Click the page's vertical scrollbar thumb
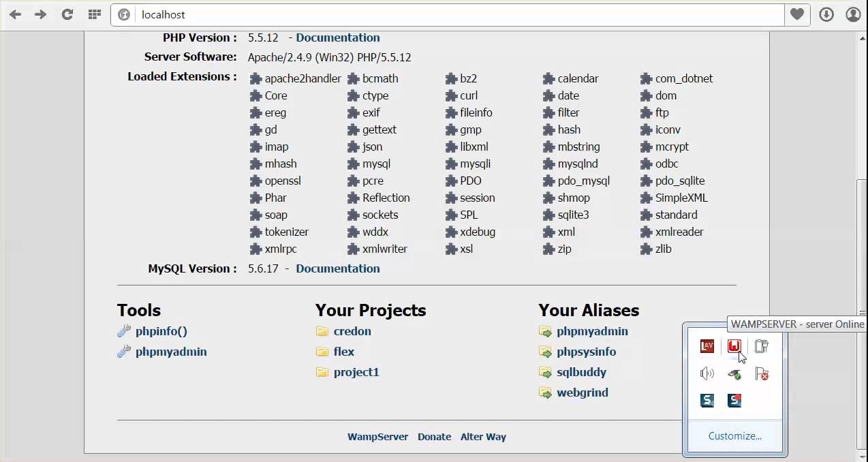Viewport: 868px width, 462px height. 861,245
